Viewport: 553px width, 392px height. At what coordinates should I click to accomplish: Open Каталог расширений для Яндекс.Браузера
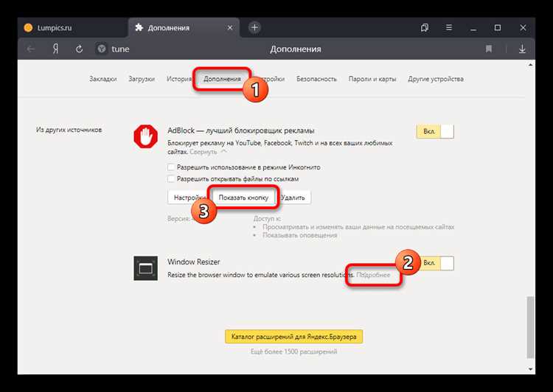point(293,337)
